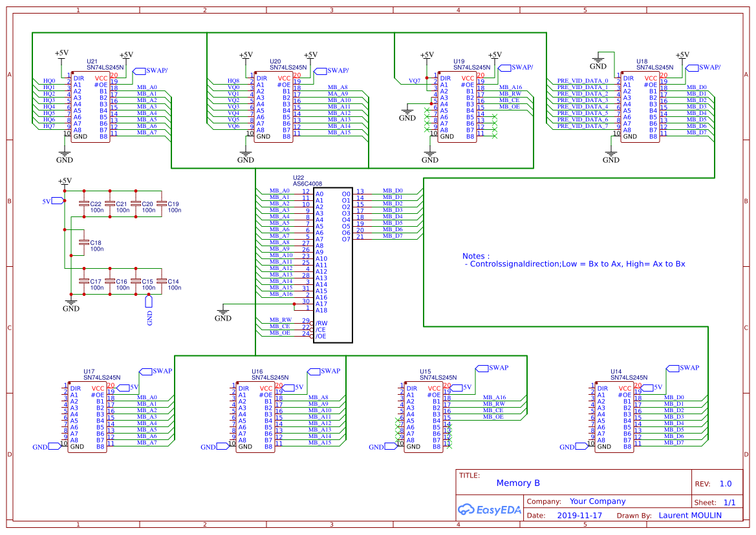
Task: Select the GND symbol left of AS6C4008
Action: click(x=222, y=315)
